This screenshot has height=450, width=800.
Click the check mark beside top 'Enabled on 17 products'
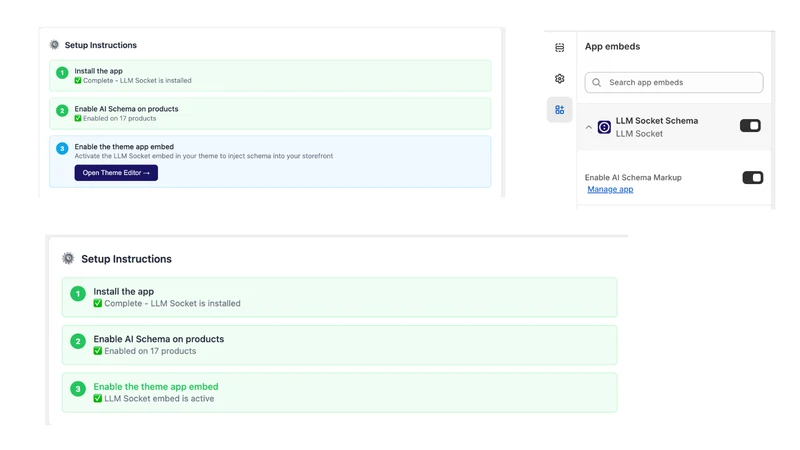[x=78, y=118]
